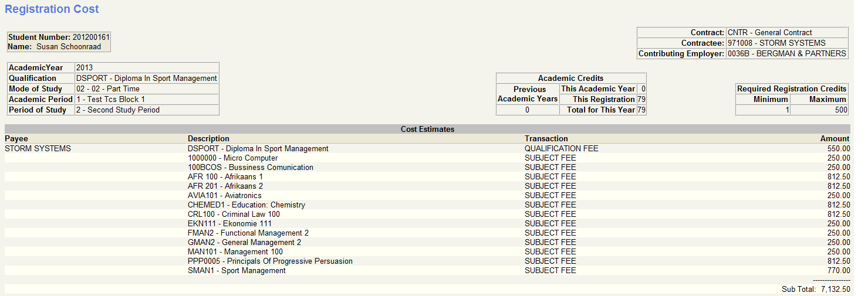Select the student number 201200161
The height and width of the screenshot is (296, 868).
pos(91,38)
